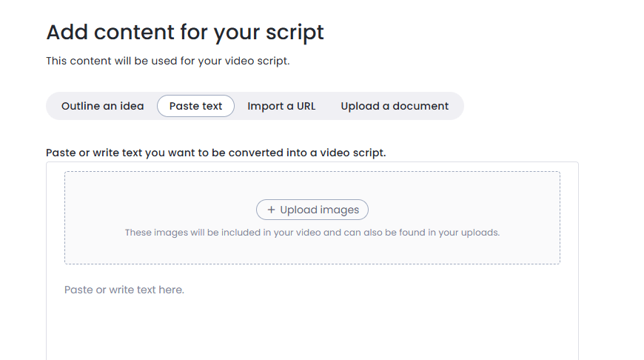Click the word 'uploads' in helper text
Image resolution: width=644 pixels, height=360 pixels.
tap(479, 233)
